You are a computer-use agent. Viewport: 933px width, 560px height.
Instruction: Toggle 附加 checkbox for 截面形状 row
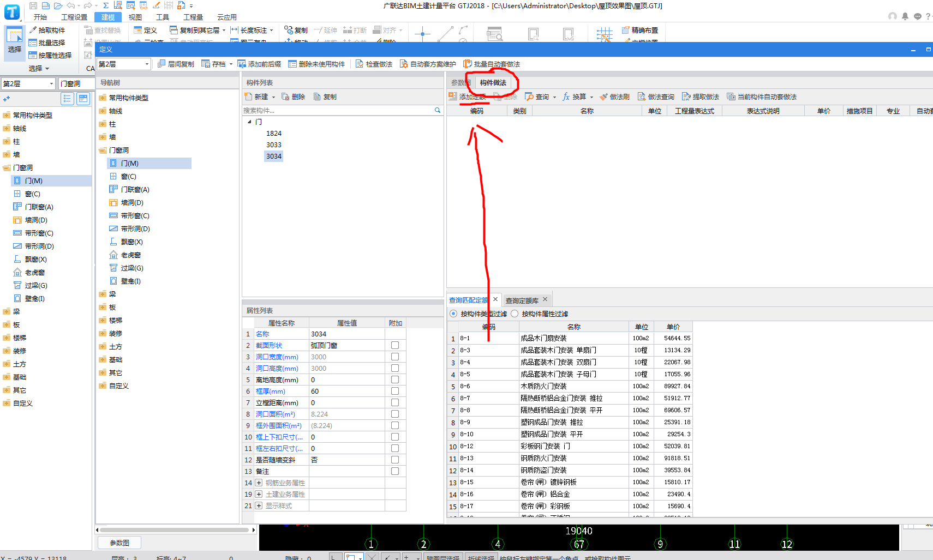(395, 345)
